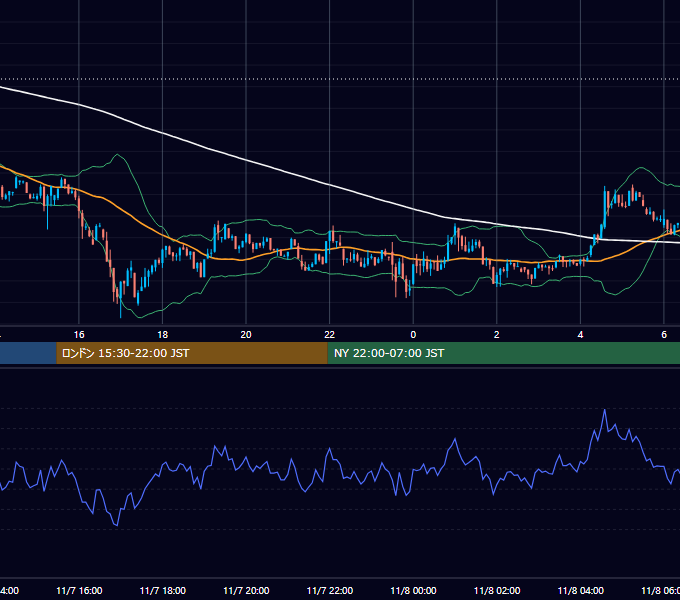This screenshot has height=600, width=680.
Task: Select the "18" hour label on price chart axis
Action: [162, 334]
